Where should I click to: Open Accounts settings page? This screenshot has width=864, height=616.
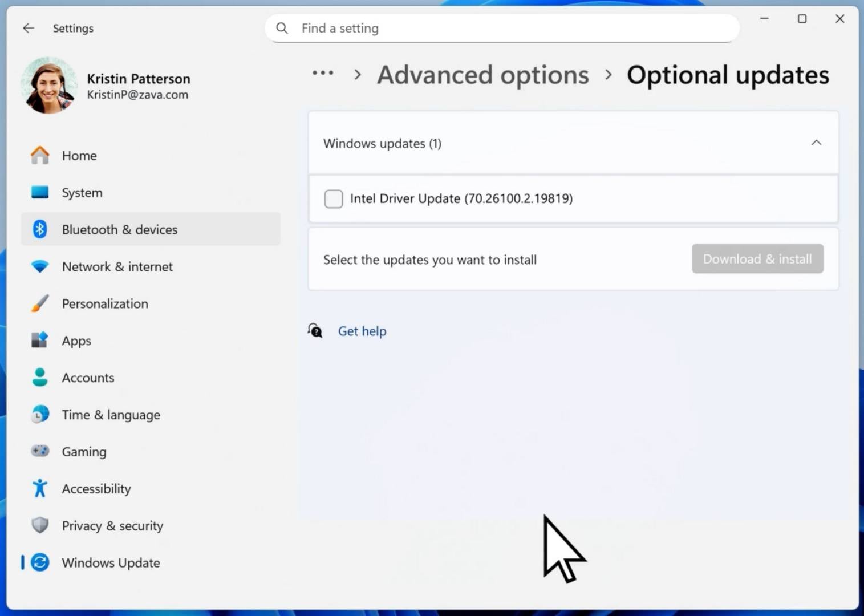[151, 378]
